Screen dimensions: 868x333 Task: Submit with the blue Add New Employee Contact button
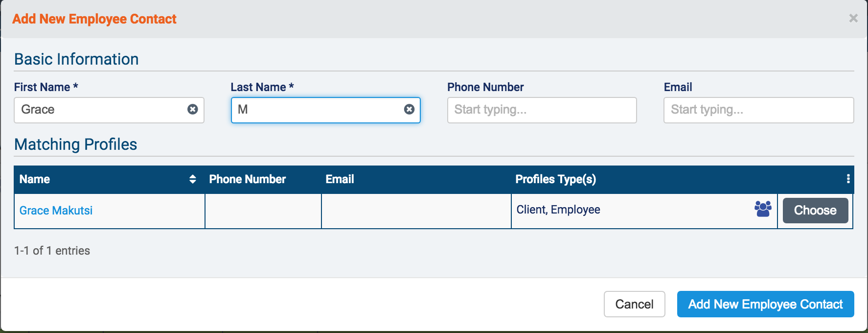pos(765,304)
